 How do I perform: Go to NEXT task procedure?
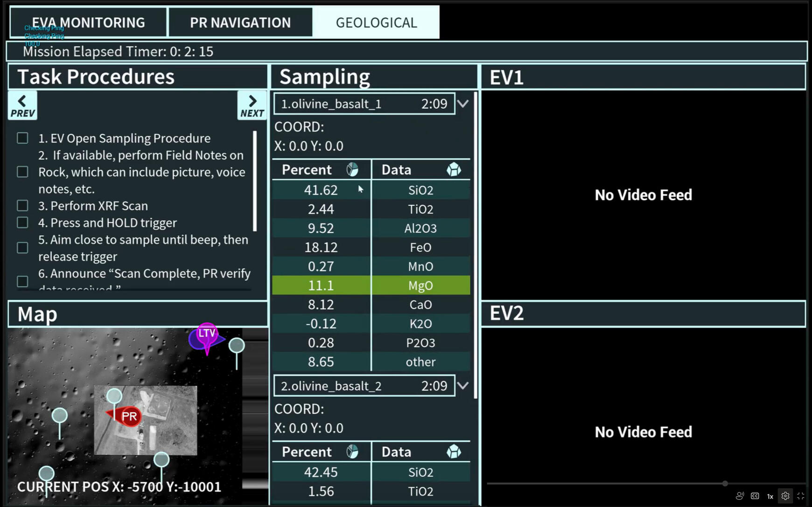(x=252, y=105)
